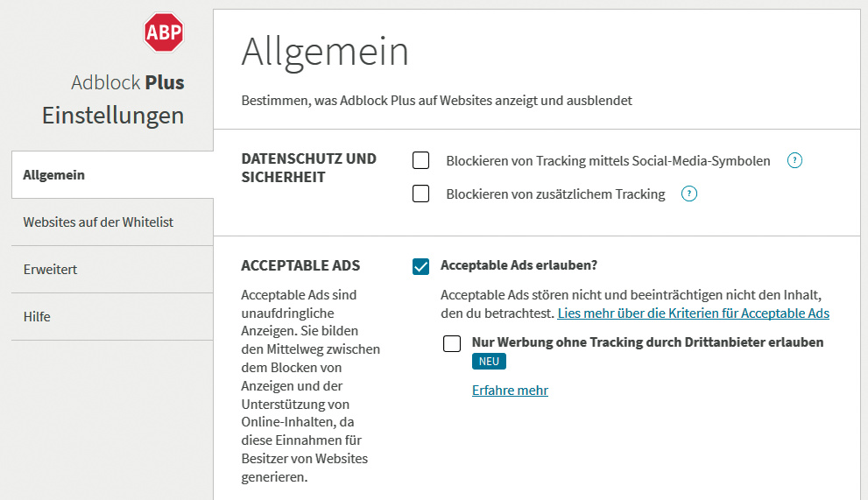Enable blocking of Social-Media-Symbolen tracking checkbox
The width and height of the screenshot is (868, 500).
(x=421, y=160)
